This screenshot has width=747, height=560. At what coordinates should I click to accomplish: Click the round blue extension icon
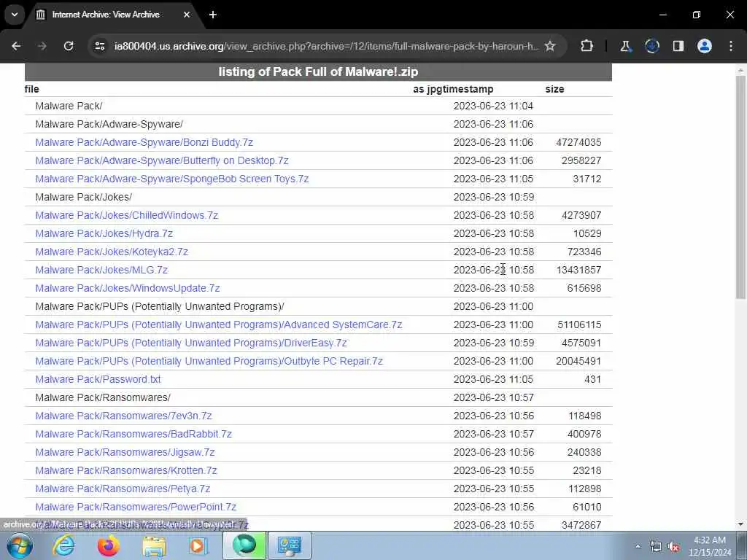652,46
